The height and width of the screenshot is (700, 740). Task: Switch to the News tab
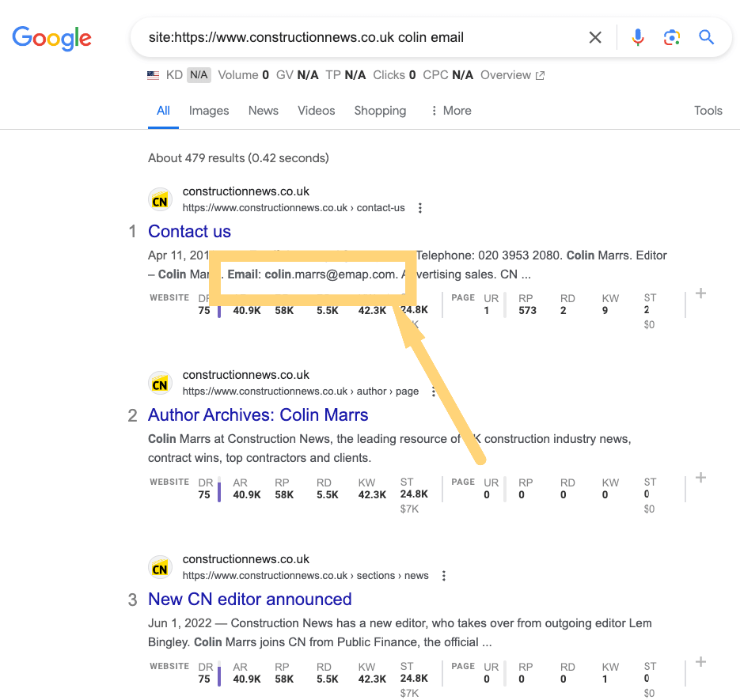tap(264, 111)
